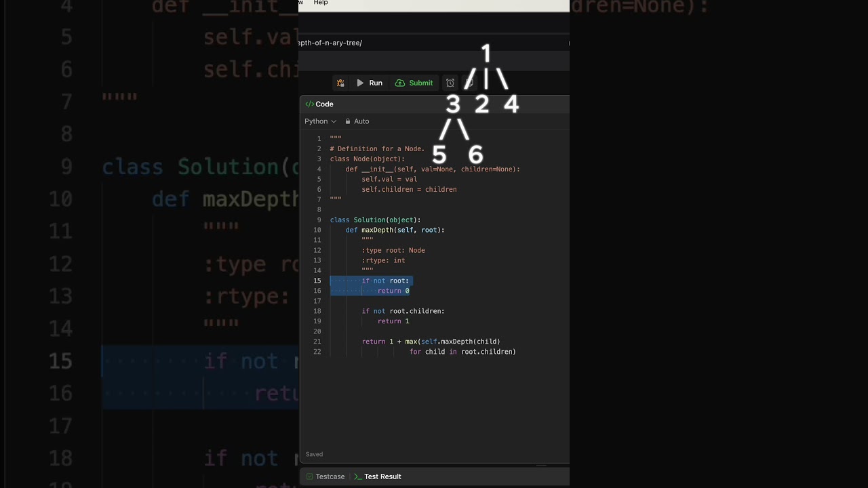Open the Python language dropdown
The width and height of the screenshot is (868, 488).
coord(320,121)
